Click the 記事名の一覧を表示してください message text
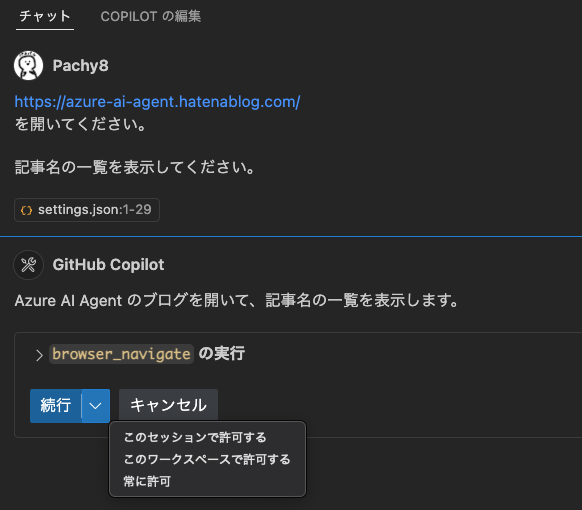This screenshot has height=510, width=582. pyautogui.click(x=135, y=167)
